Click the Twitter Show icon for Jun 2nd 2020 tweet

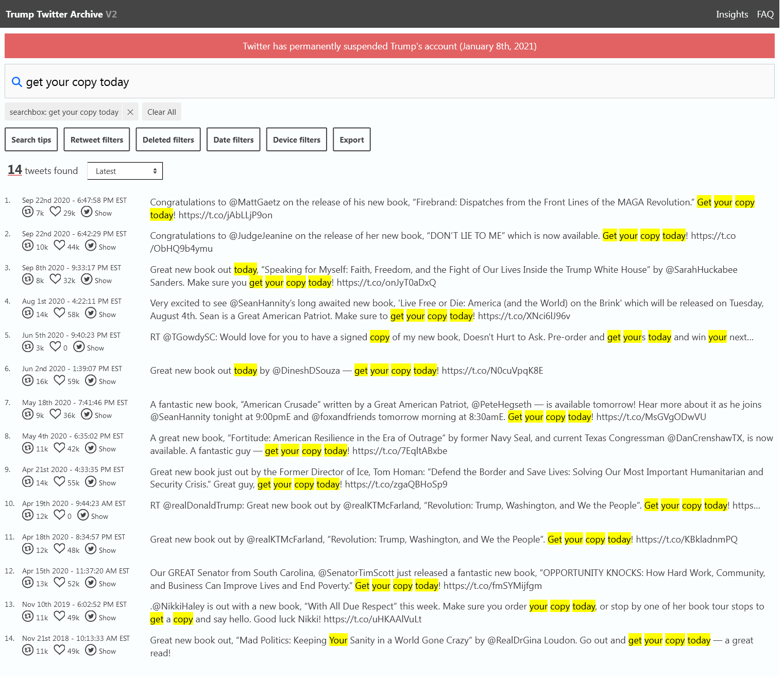click(91, 380)
